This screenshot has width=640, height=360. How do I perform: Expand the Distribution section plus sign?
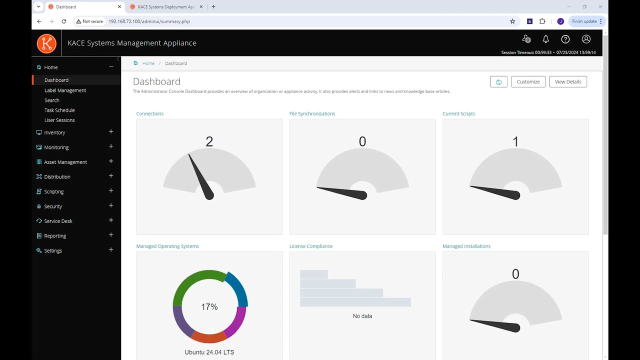[x=111, y=176]
